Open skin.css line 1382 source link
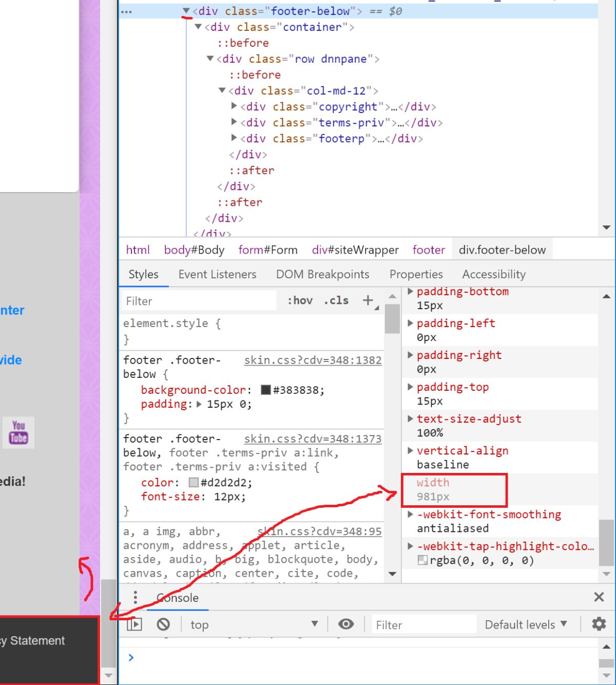Image resolution: width=616 pixels, height=685 pixels. (313, 360)
